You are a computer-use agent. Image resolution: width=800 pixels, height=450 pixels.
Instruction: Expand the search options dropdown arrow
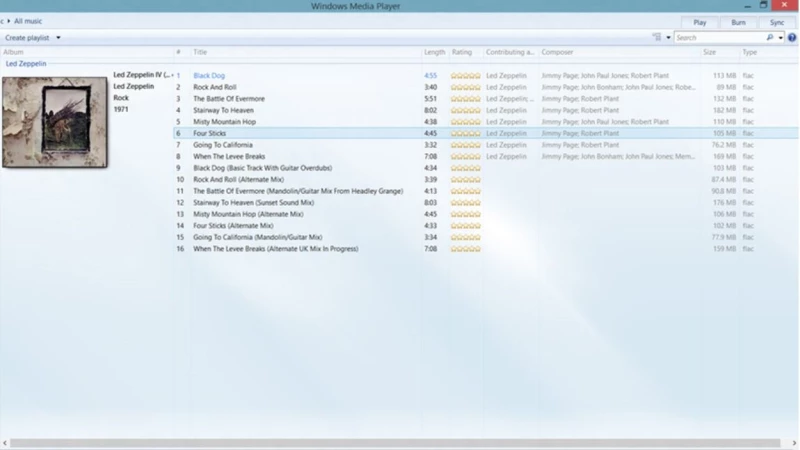point(781,37)
